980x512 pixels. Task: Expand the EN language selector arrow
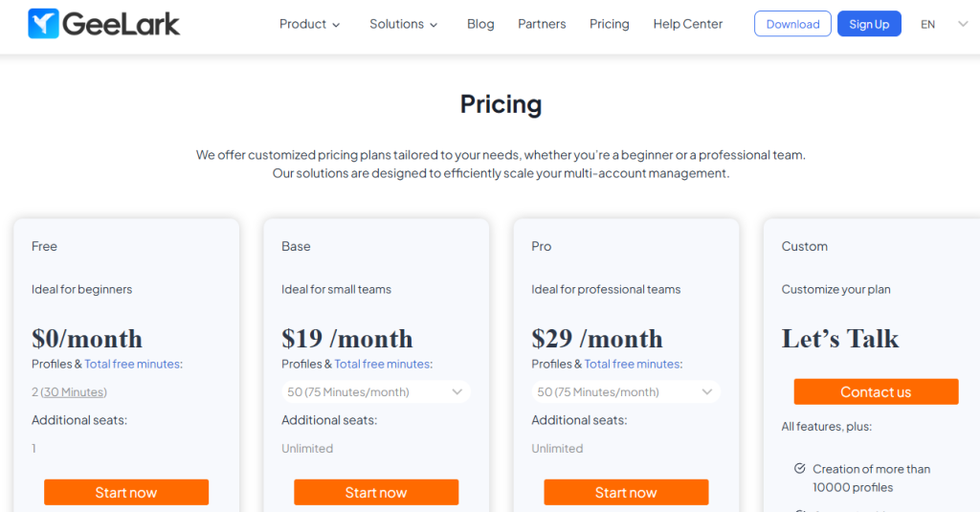pos(963,24)
